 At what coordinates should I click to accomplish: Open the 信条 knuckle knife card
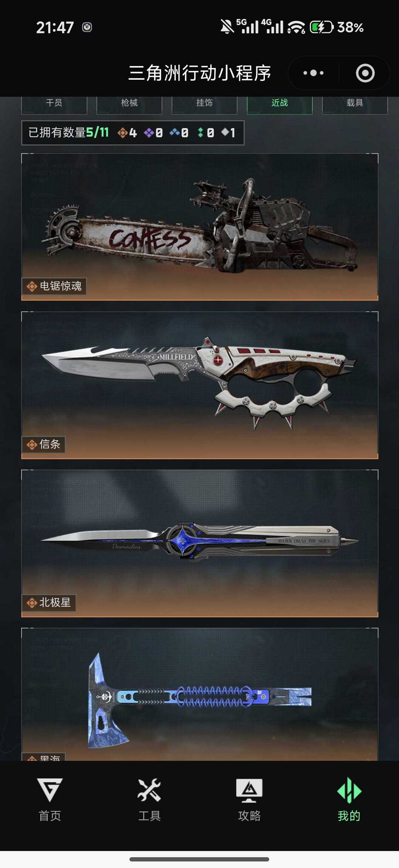tap(200, 385)
